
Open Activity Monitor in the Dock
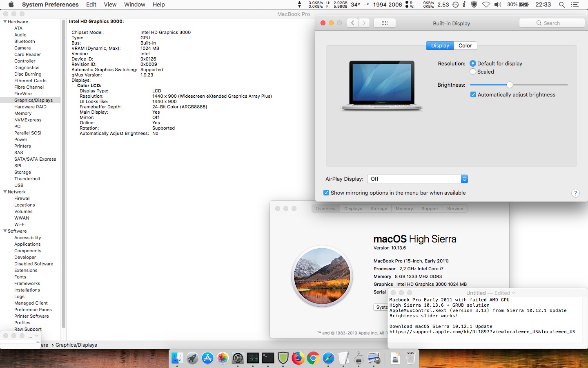pos(253,358)
